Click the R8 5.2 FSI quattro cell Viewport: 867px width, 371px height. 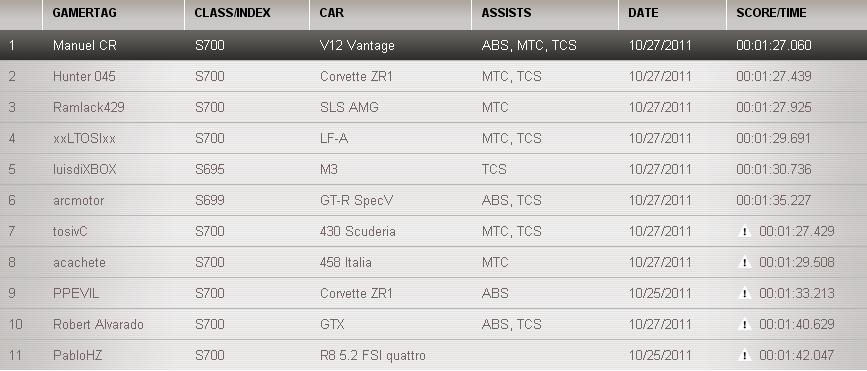tap(373, 356)
